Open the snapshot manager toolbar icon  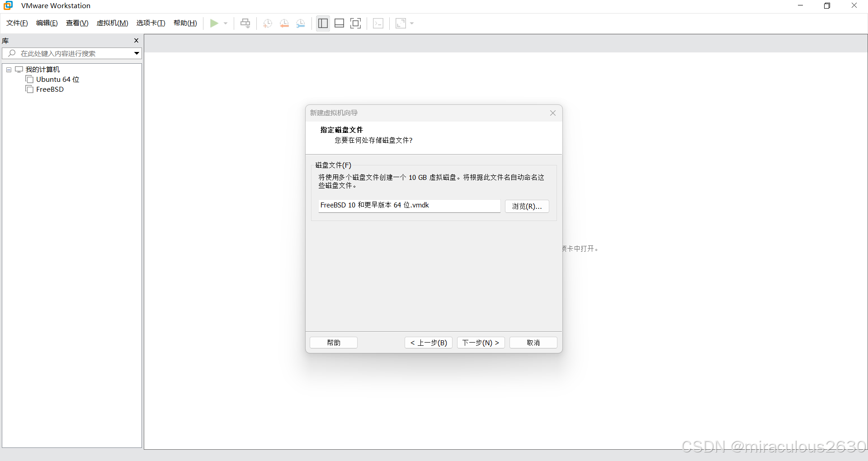(301, 23)
